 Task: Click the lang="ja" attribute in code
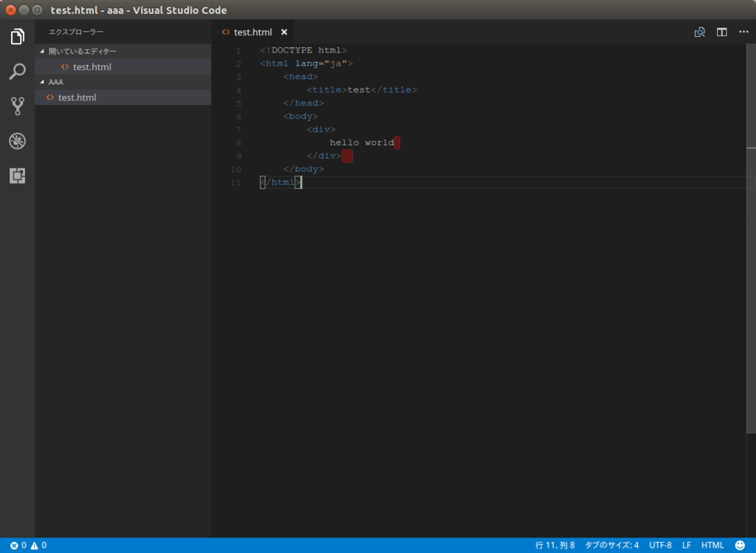pos(321,63)
